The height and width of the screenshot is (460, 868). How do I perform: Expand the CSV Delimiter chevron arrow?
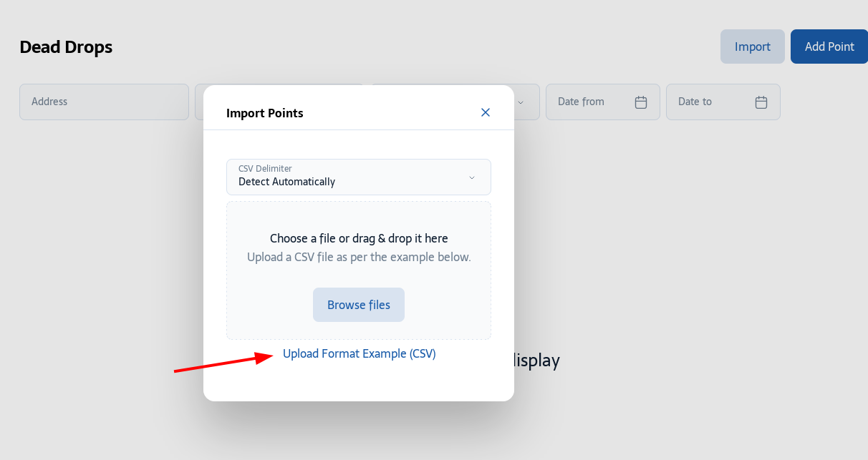tap(471, 177)
